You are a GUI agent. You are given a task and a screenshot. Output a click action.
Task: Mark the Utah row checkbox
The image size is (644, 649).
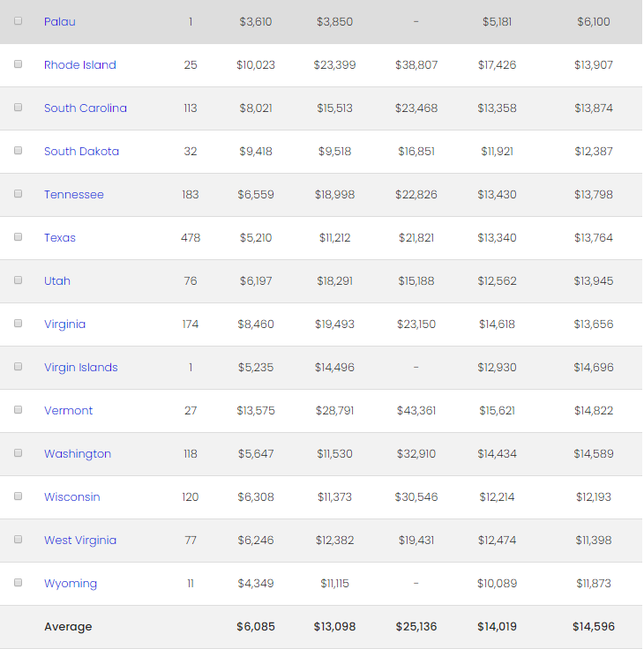click(x=18, y=280)
